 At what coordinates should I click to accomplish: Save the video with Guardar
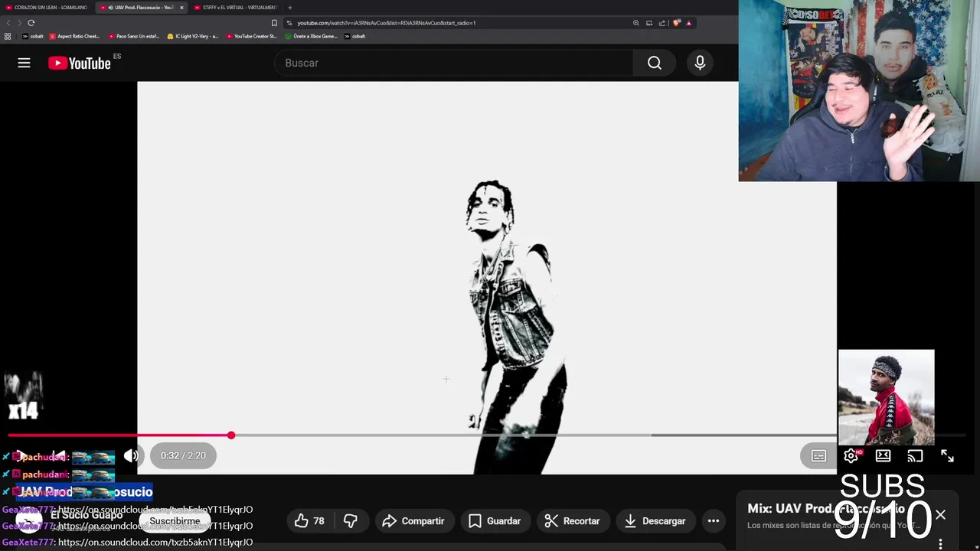coord(495,521)
